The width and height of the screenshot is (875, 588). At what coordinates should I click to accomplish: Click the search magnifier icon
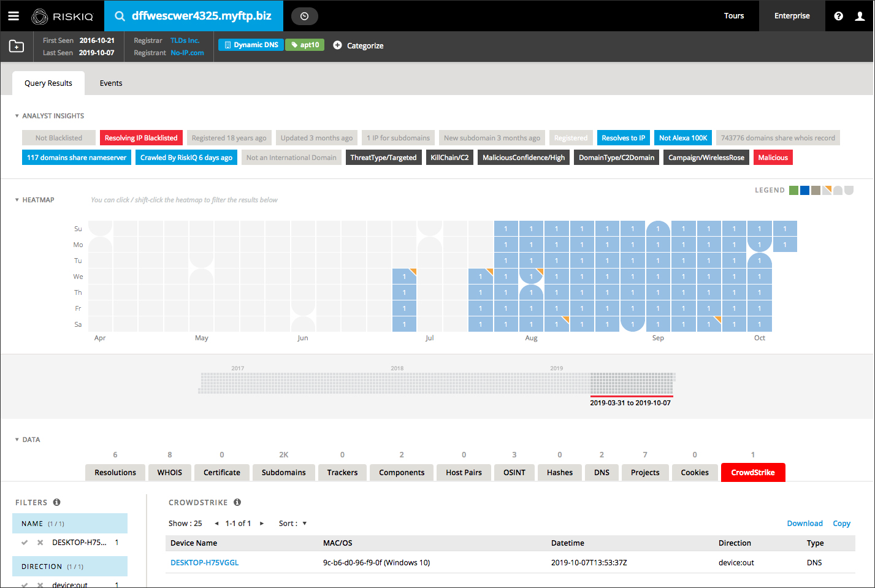click(x=120, y=16)
